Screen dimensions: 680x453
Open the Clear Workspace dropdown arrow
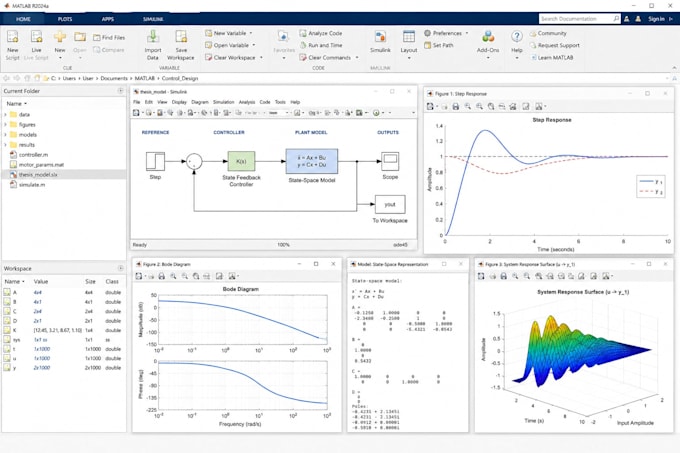(x=261, y=57)
